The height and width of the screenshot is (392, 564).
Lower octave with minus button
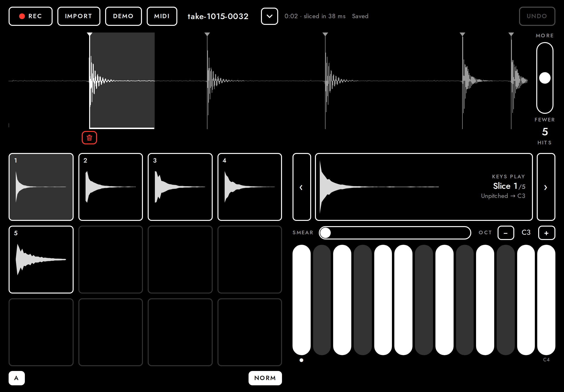505,233
